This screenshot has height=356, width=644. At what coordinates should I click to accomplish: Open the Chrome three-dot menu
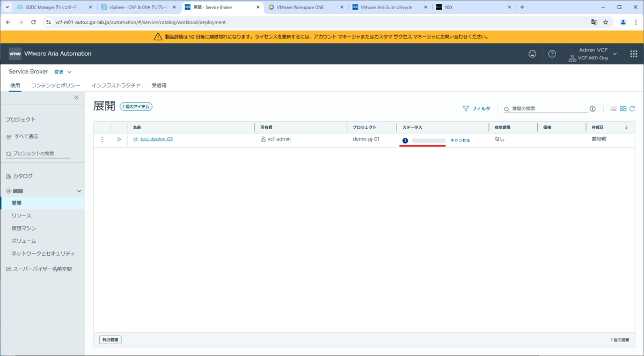pyautogui.click(x=635, y=22)
